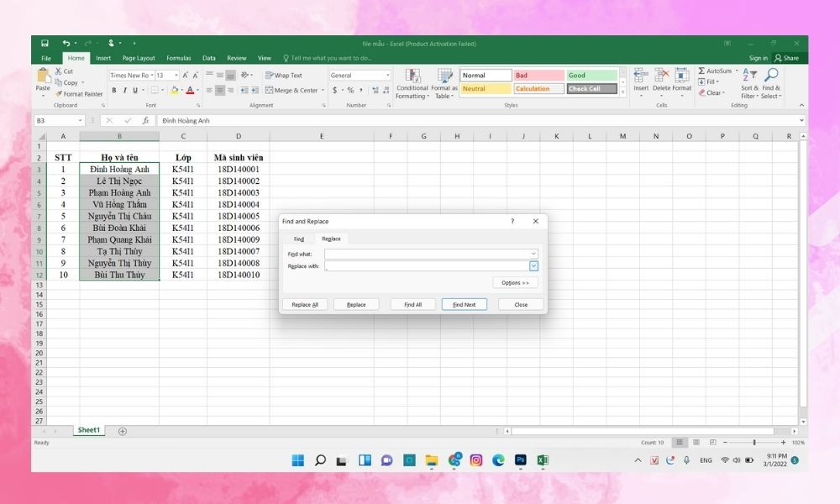Switch to the Find tab in dialog
This screenshot has height=504, width=840.
(x=299, y=239)
